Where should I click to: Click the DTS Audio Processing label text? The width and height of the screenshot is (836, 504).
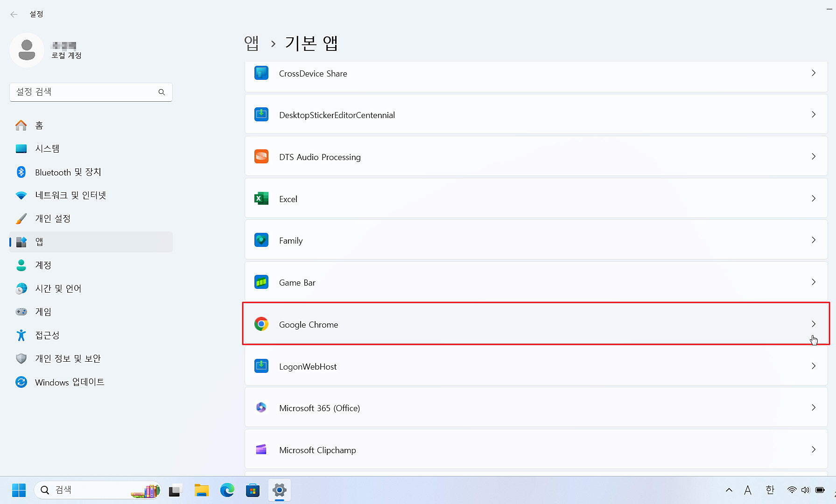tap(320, 157)
